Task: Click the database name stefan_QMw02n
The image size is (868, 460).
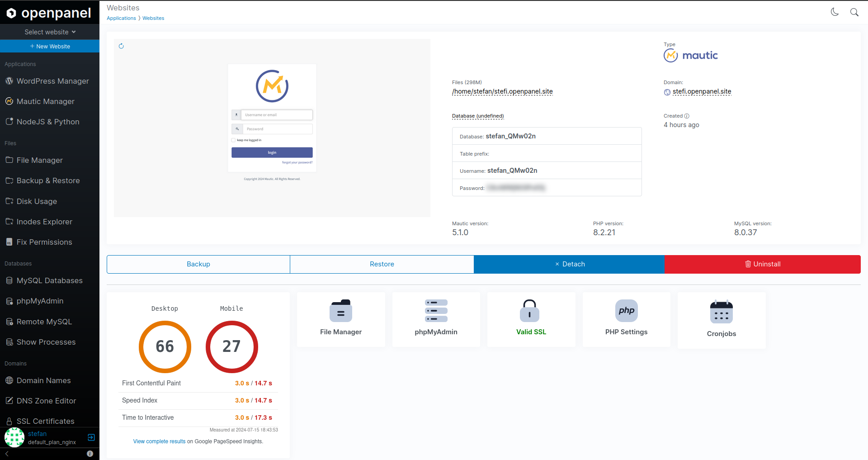Action: pos(510,136)
